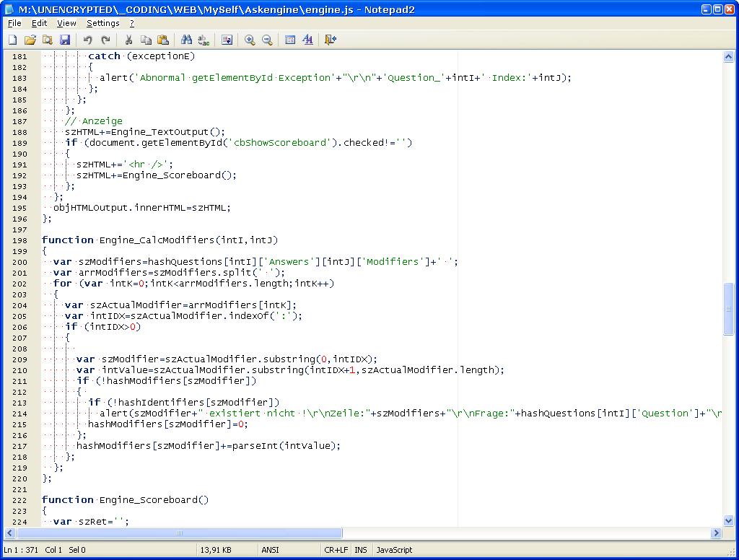Click the vertical scrollbar down arrow
The image size is (739, 560).
pyautogui.click(x=728, y=521)
